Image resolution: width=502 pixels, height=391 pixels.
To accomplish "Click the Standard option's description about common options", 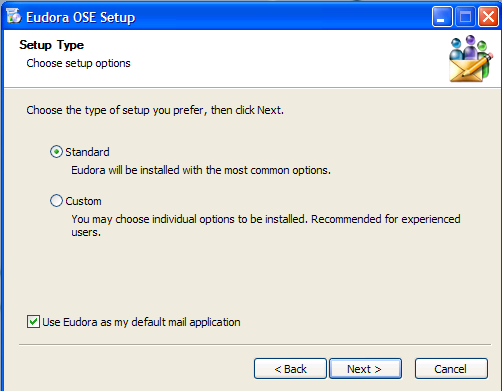I will coord(201,170).
